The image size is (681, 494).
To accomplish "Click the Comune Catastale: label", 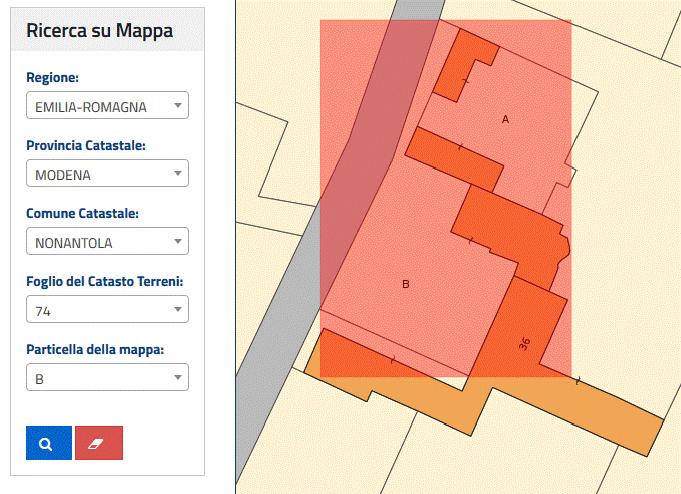I will [x=83, y=213].
